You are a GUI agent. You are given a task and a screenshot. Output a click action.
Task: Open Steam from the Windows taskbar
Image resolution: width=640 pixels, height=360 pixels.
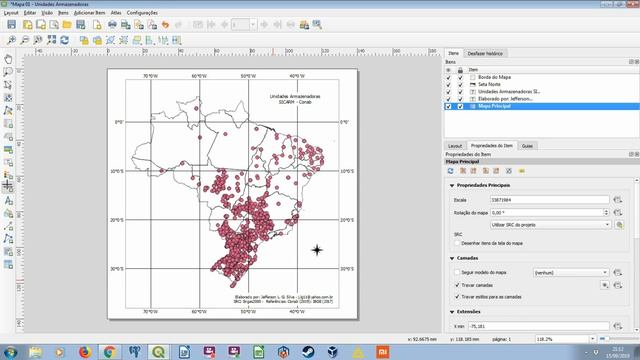tap(308, 352)
